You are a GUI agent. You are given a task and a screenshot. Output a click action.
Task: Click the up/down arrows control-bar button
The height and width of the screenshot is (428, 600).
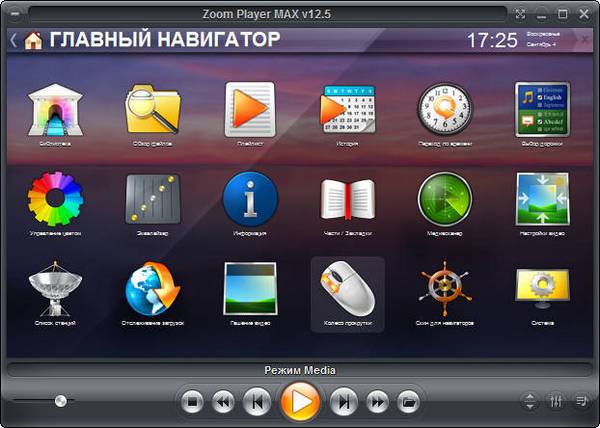530,401
